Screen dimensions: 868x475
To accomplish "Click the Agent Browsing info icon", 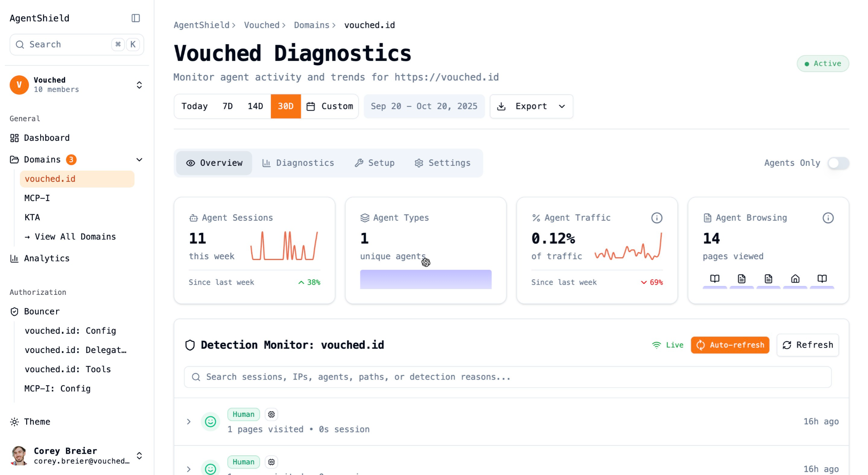I will pos(828,218).
